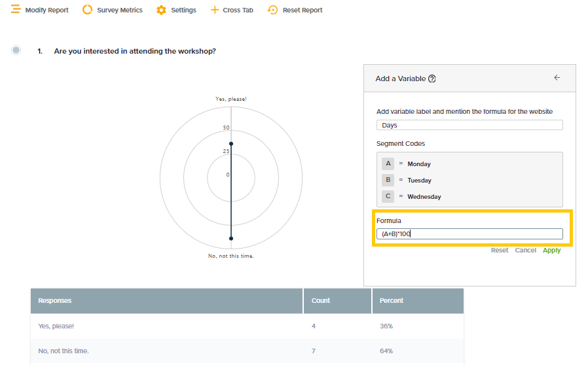Click the Survey Metrics circle icon

click(87, 10)
